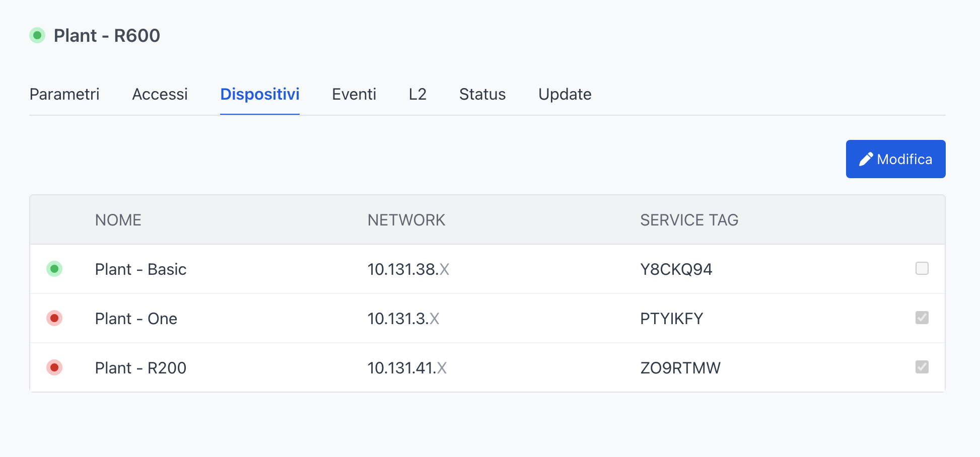Screen dimensions: 980x457
Task: Click the SERVICE TAG column header
Action: pos(689,220)
